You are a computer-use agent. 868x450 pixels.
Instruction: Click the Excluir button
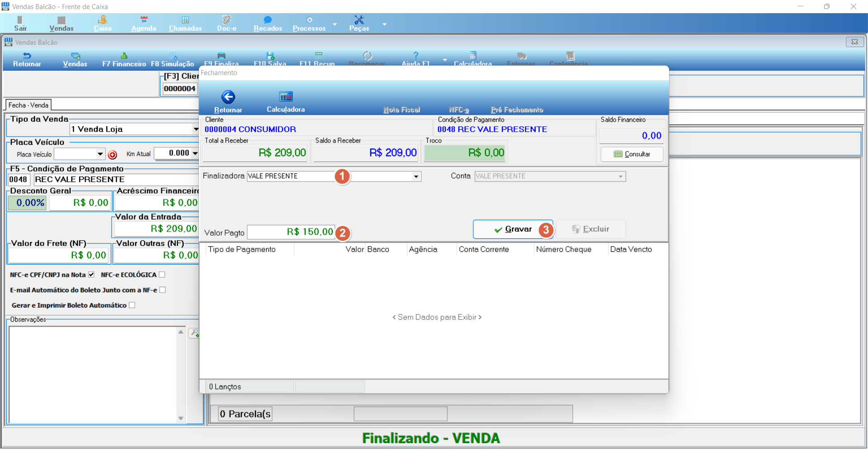tap(590, 229)
